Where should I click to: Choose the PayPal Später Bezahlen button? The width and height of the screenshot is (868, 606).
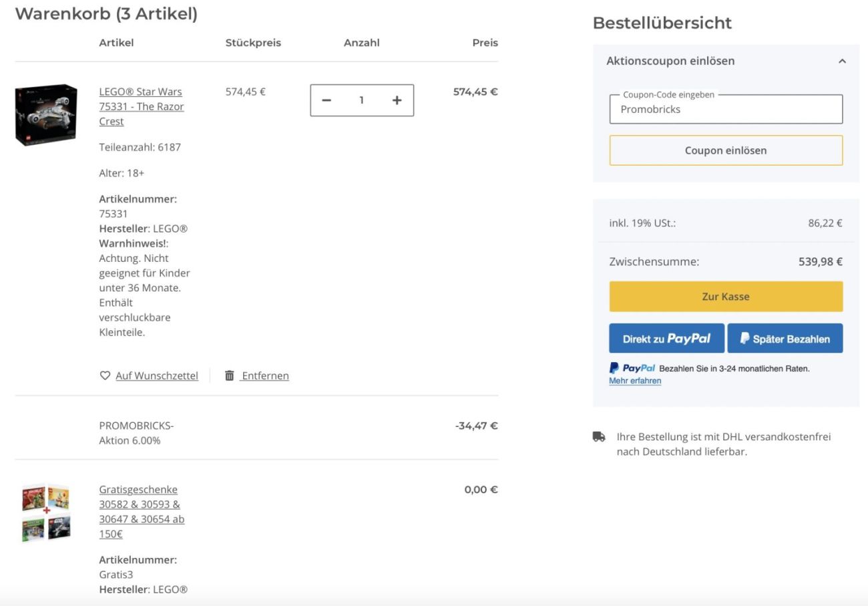[x=785, y=339]
